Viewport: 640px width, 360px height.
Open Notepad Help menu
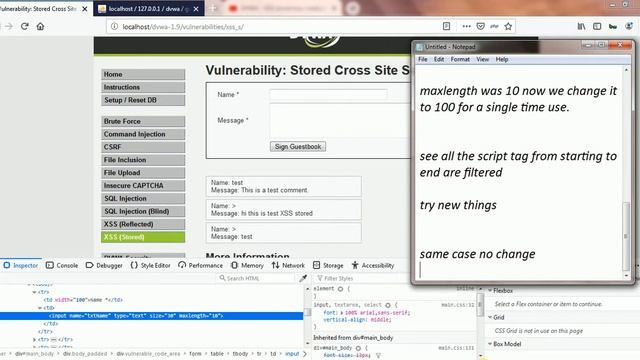tap(502, 60)
